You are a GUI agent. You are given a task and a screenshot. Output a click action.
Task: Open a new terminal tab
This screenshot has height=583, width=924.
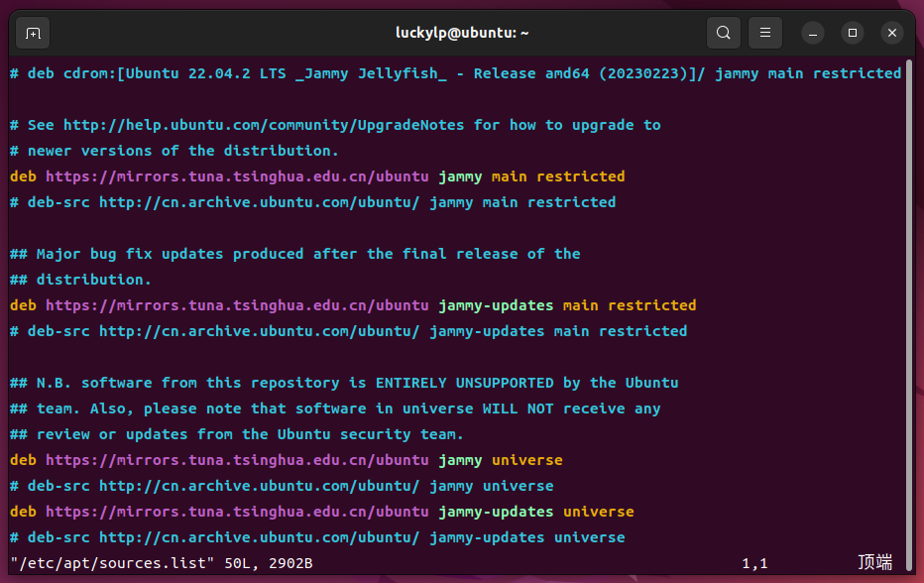(x=33, y=33)
